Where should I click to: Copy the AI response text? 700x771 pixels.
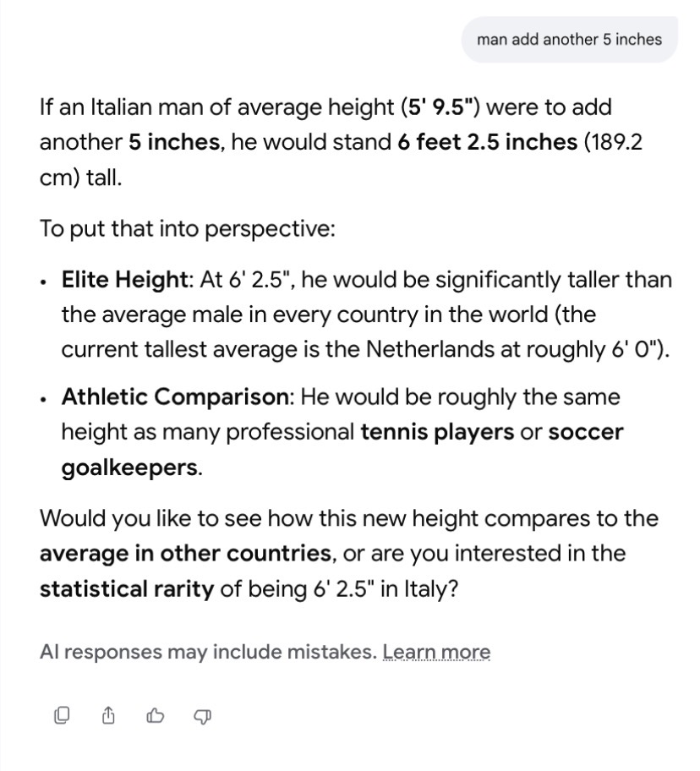(62, 715)
